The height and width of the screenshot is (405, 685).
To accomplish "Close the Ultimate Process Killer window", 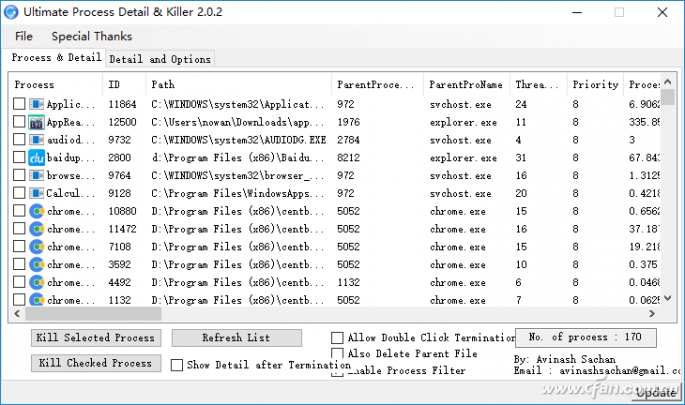I will pos(662,12).
